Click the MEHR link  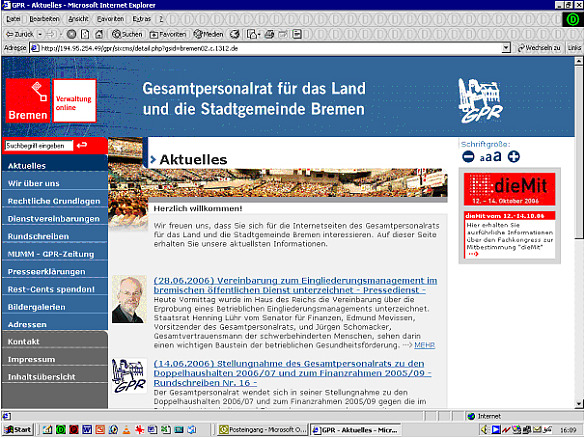coord(424,345)
